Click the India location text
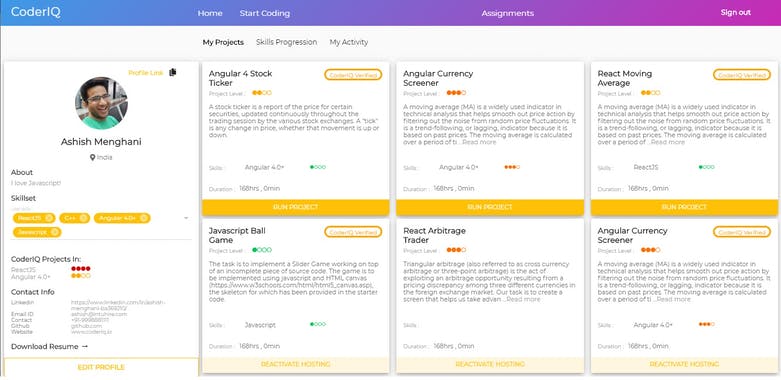 tap(105, 157)
